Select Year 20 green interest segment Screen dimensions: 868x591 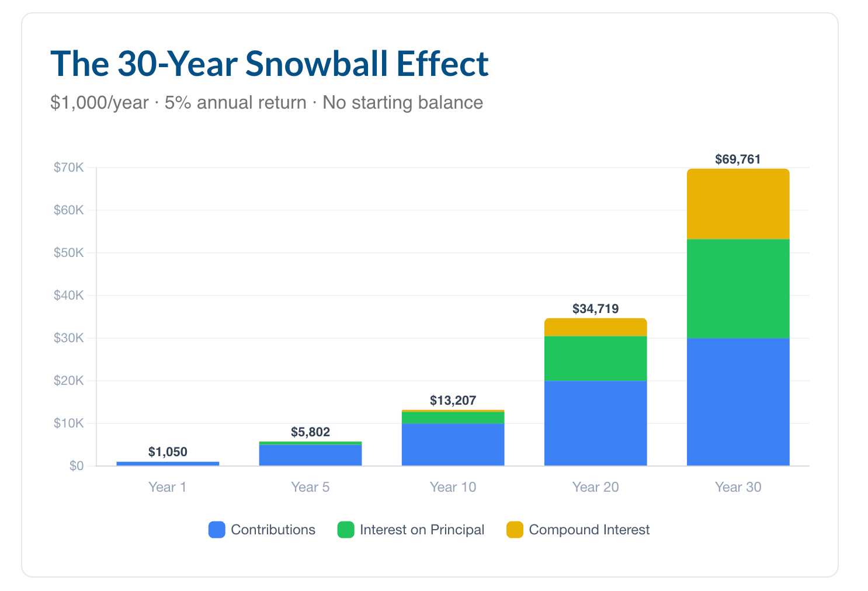click(x=595, y=359)
